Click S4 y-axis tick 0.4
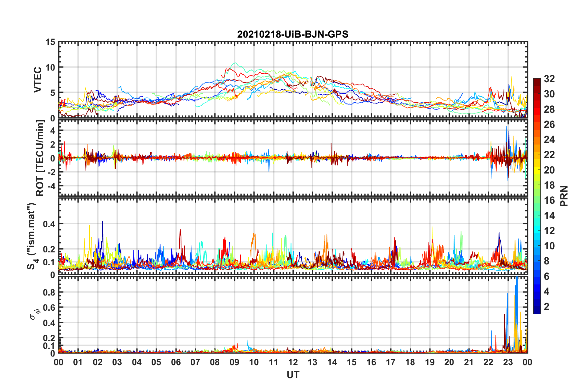Screen dimensions: 586x392 click(49, 224)
